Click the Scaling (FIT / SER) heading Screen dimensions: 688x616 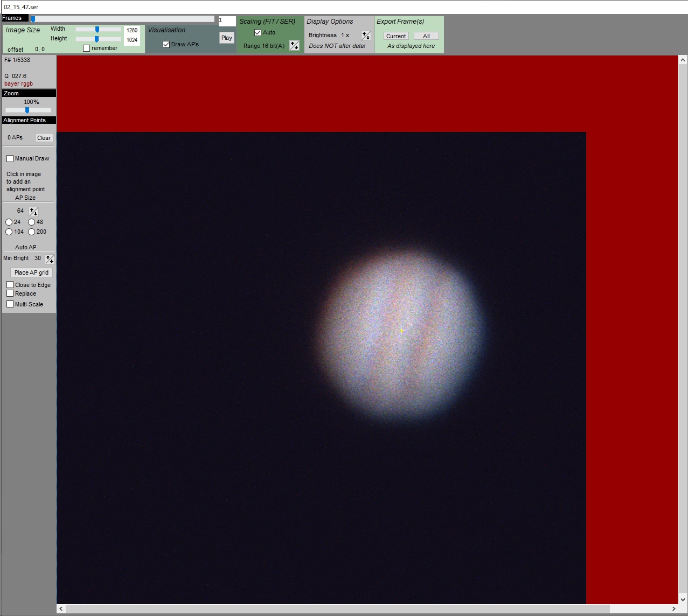click(x=267, y=22)
